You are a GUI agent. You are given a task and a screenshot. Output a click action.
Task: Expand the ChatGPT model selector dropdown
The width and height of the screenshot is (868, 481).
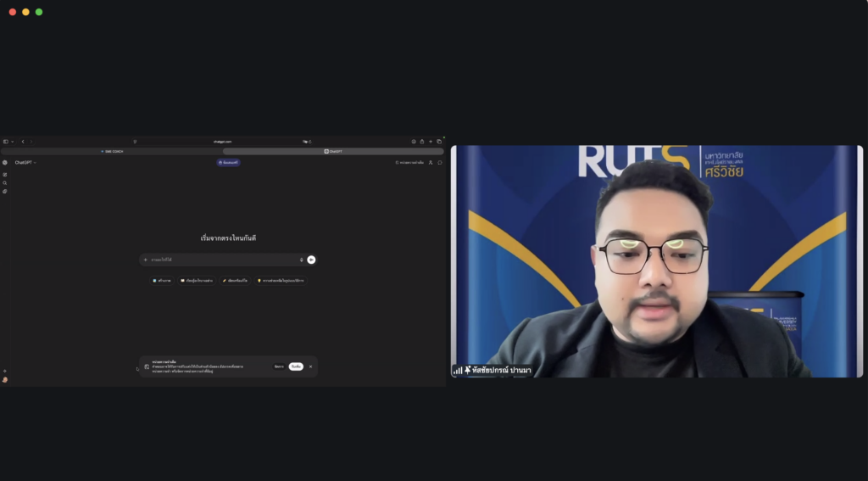[x=25, y=162]
